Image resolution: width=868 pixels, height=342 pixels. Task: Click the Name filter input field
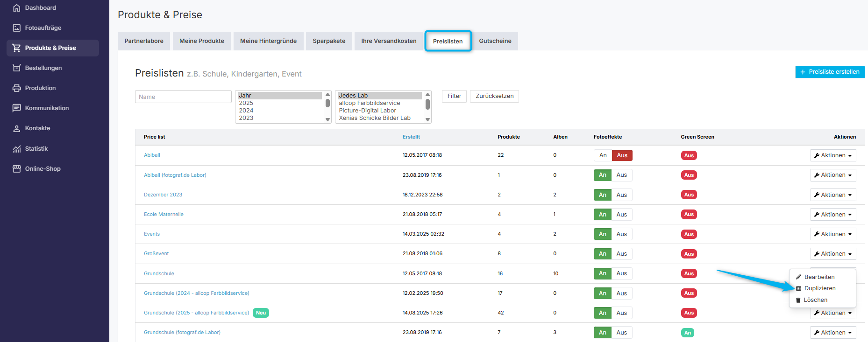point(183,97)
